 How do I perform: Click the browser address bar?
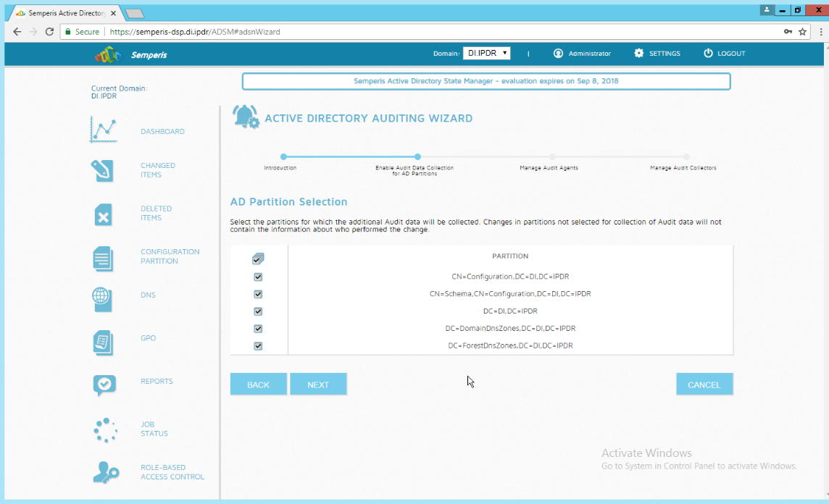[x=435, y=32]
